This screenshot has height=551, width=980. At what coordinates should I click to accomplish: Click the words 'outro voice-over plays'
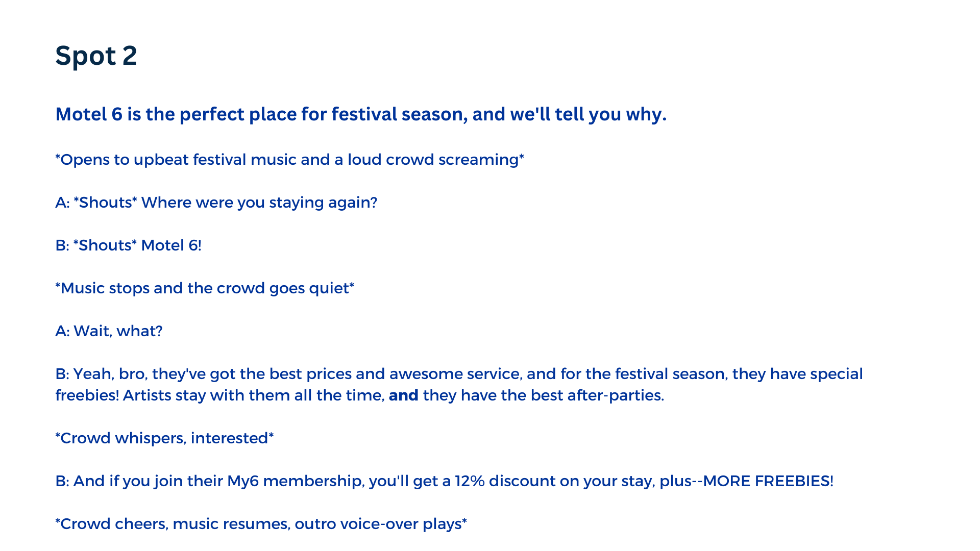pos(380,524)
